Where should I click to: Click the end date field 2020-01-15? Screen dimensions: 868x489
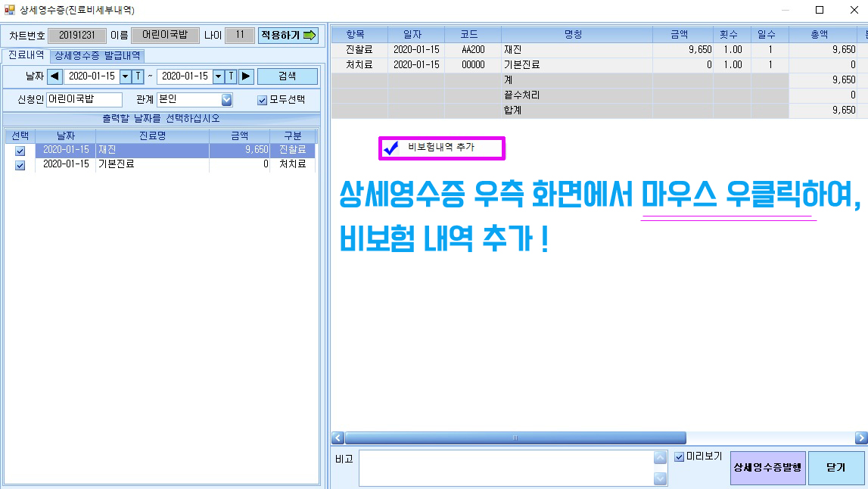coord(185,76)
